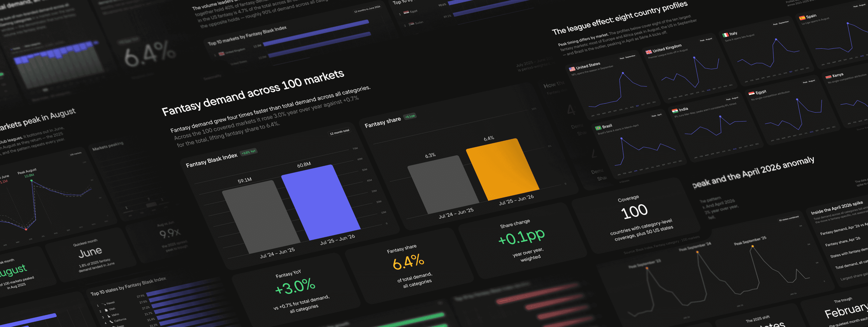Click the Spain flag icon
The height and width of the screenshot is (327, 868).
click(x=802, y=18)
